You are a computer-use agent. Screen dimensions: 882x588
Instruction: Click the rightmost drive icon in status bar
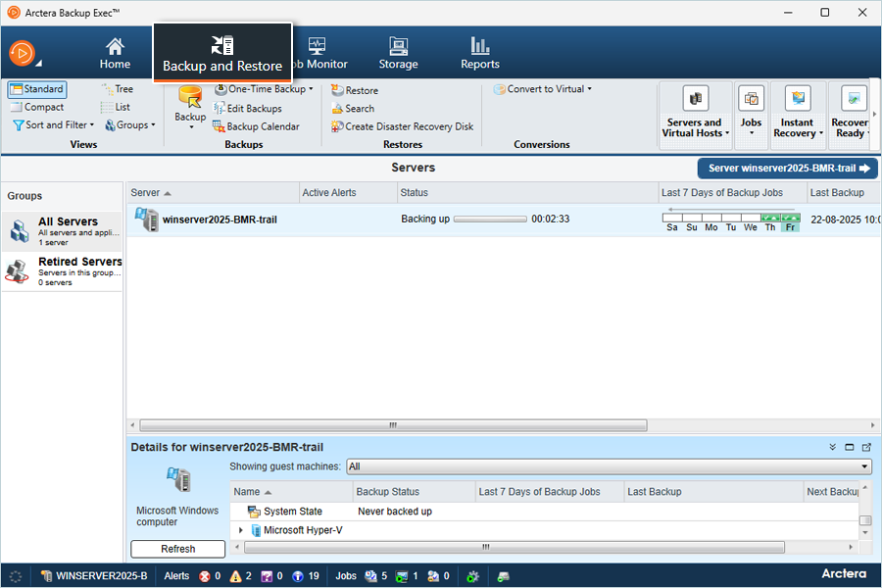[504, 576]
